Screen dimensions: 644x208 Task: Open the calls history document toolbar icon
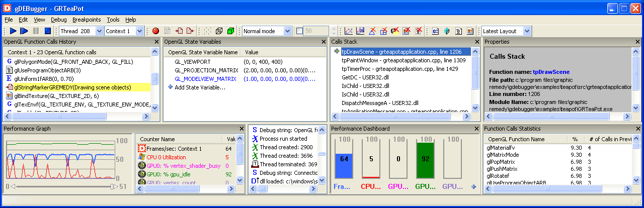click(459, 31)
